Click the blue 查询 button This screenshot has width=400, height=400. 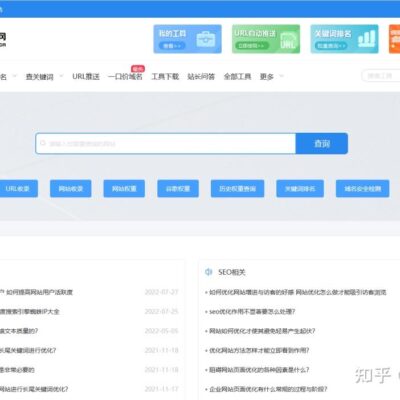tap(322, 143)
